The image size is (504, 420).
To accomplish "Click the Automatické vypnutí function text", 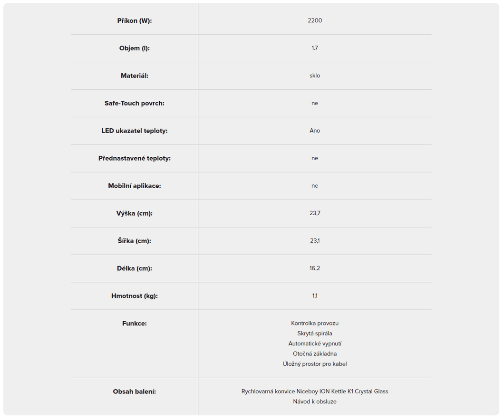I will (x=315, y=344).
